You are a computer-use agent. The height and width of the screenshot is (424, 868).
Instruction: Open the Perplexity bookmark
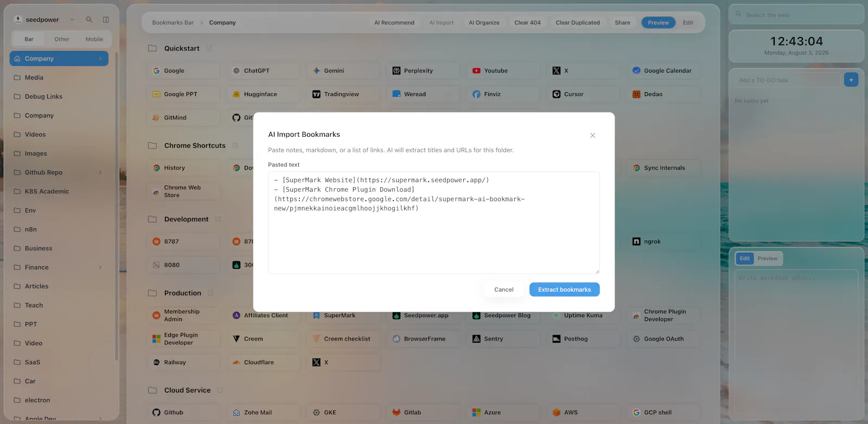coord(423,70)
